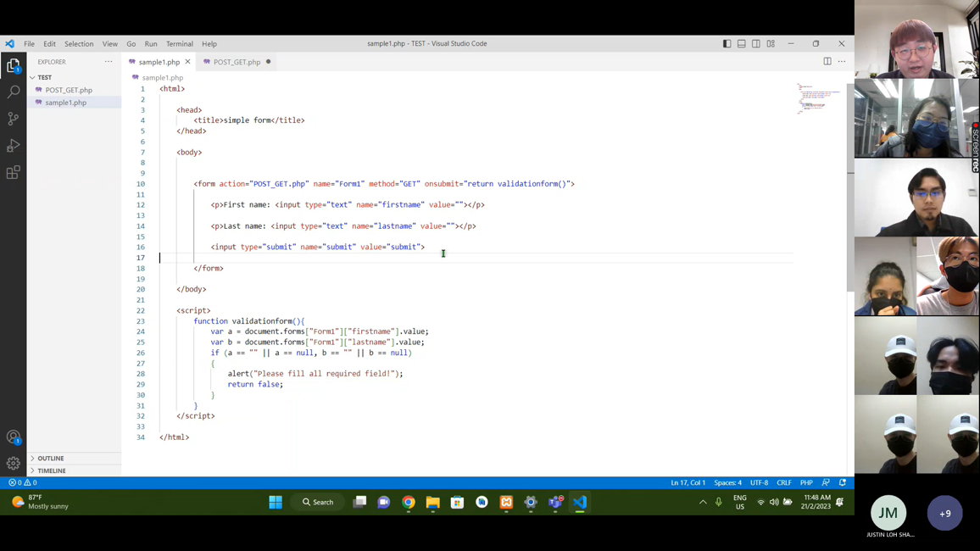Open the Search view in activity bar

point(13,92)
